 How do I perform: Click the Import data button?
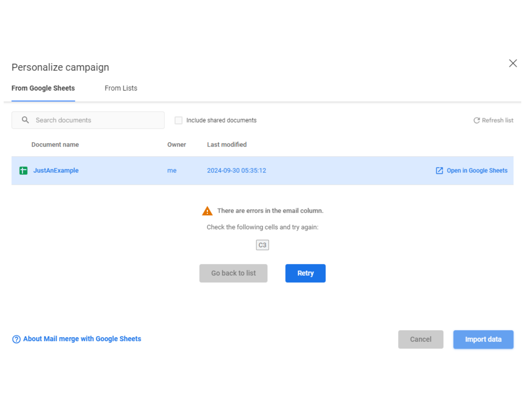(x=483, y=339)
